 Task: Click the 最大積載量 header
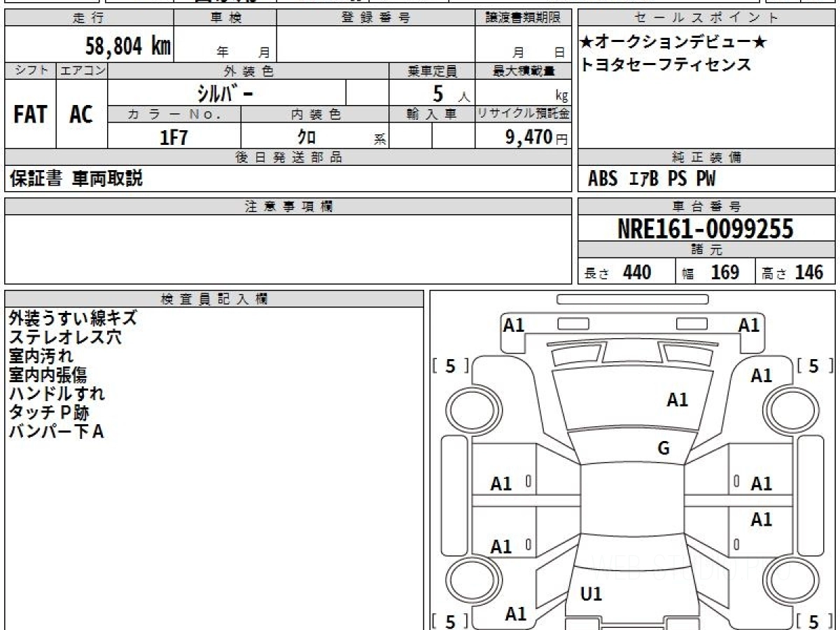click(x=523, y=71)
